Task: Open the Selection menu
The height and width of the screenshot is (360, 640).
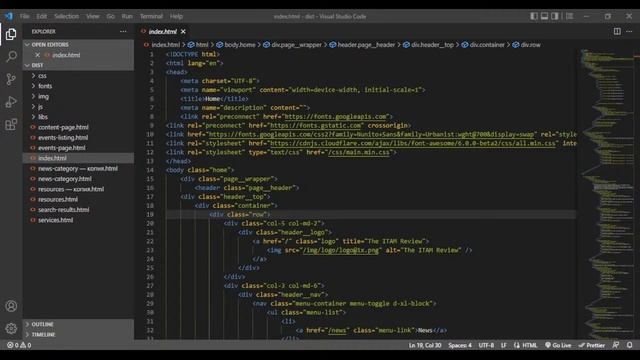Action: [x=67, y=16]
